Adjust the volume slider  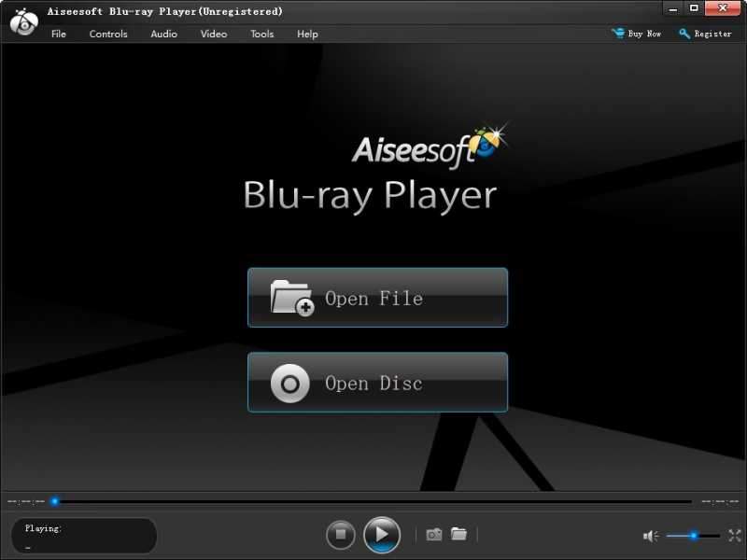tap(692, 536)
